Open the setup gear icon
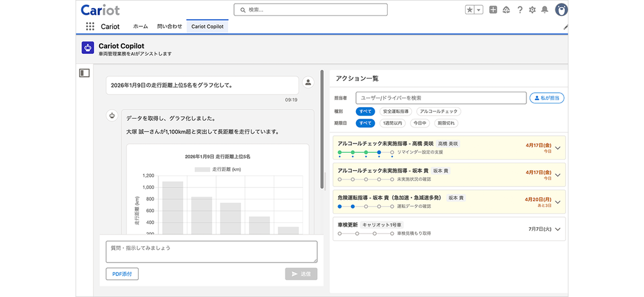The width and height of the screenshot is (644, 297). [x=533, y=10]
